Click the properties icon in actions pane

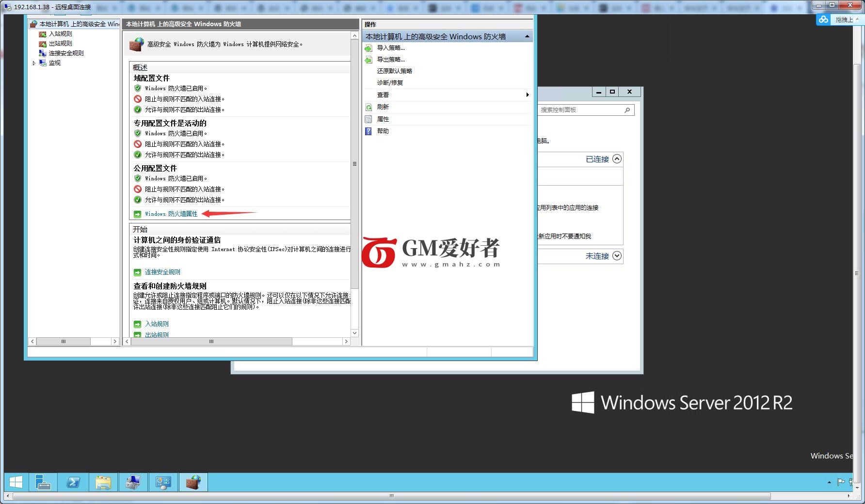point(368,119)
